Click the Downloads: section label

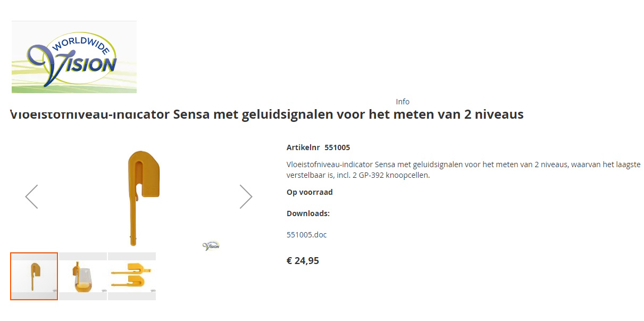pyautogui.click(x=308, y=213)
